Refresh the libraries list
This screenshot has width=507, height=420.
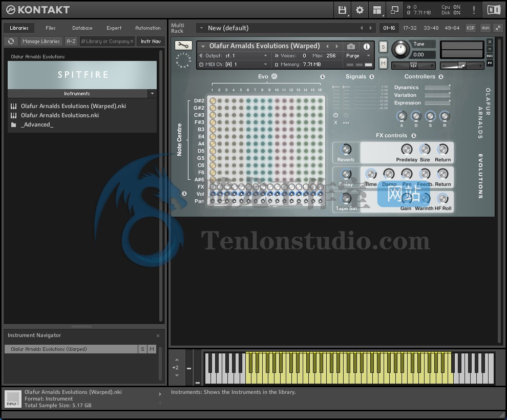[11, 41]
